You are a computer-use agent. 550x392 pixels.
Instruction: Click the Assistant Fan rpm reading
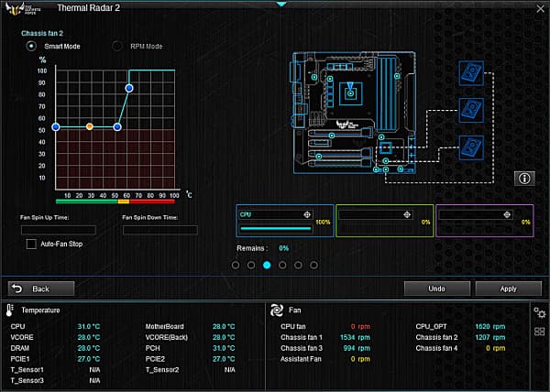[x=360, y=359]
